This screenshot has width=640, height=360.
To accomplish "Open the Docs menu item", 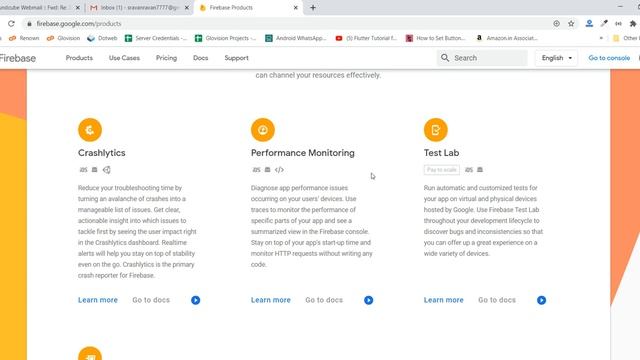I will tap(200, 58).
